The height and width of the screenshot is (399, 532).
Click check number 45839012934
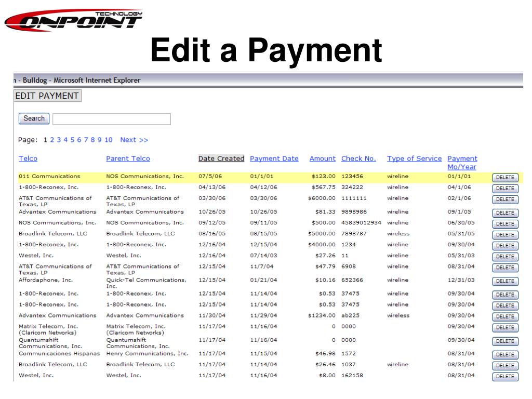(362, 222)
